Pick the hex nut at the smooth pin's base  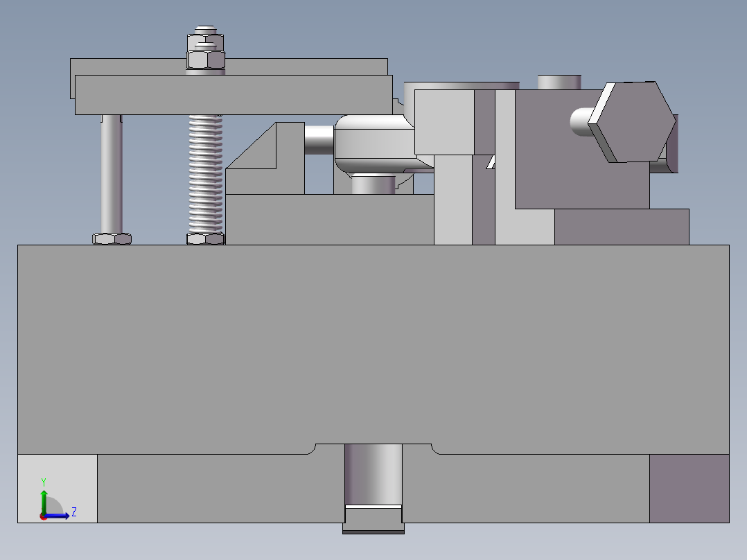coord(112,239)
